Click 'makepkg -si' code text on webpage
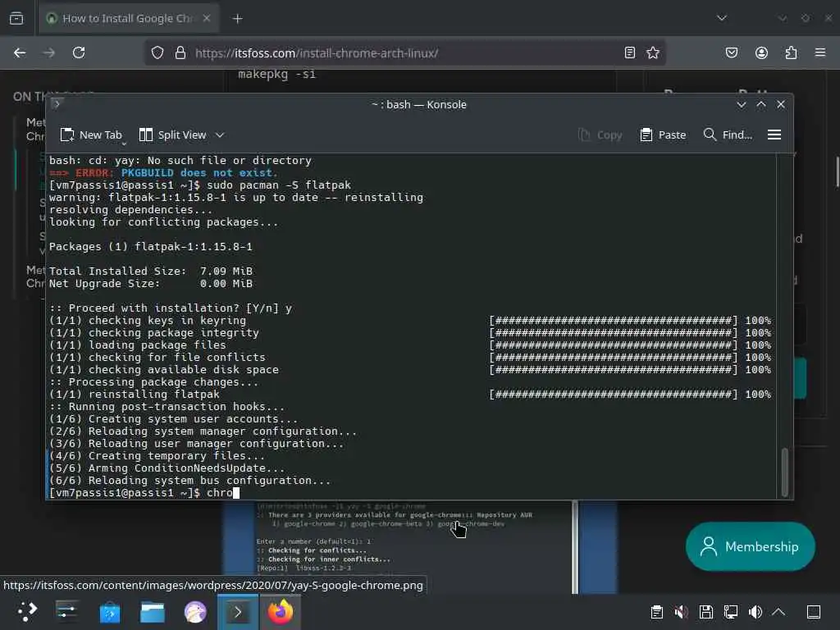The width and height of the screenshot is (840, 630). click(x=277, y=74)
